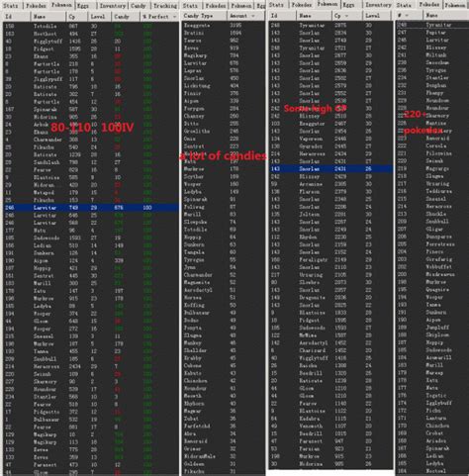469x476 pixels.
Task: Click the Level column header in the leftmost panel
Action: (x=100, y=16)
